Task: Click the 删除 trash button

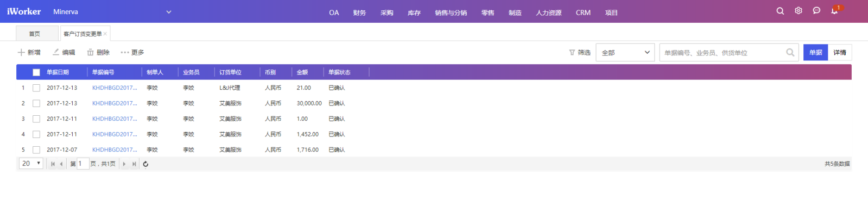Action: click(x=98, y=53)
